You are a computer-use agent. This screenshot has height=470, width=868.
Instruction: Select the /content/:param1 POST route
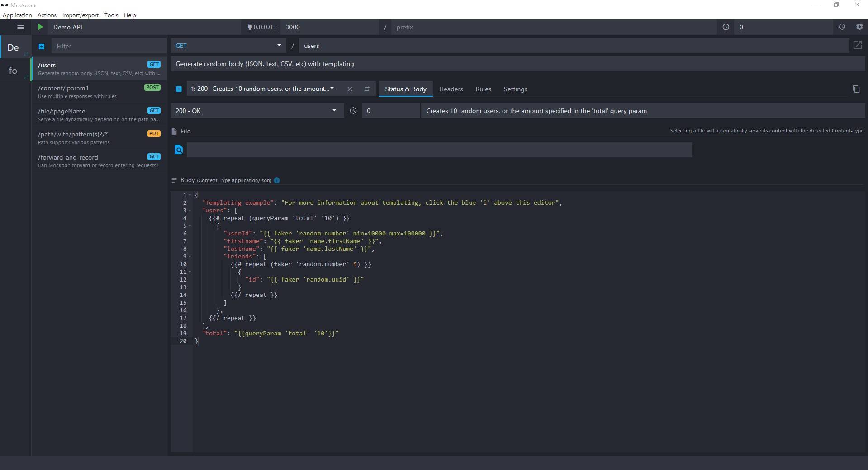[x=99, y=92]
